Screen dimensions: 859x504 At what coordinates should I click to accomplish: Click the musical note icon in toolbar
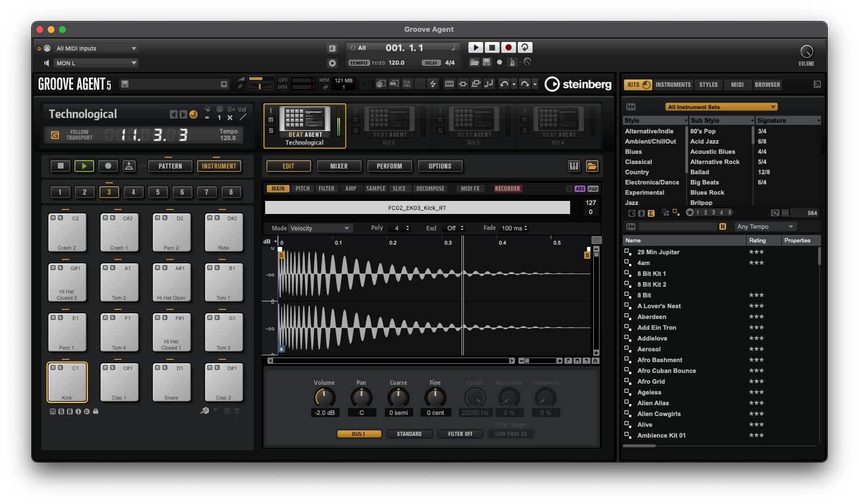pos(489,84)
